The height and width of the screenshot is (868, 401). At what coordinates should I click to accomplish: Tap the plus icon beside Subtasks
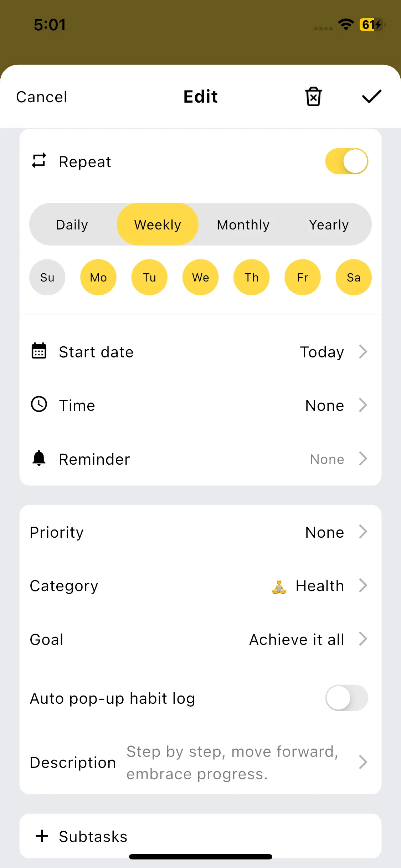click(42, 836)
